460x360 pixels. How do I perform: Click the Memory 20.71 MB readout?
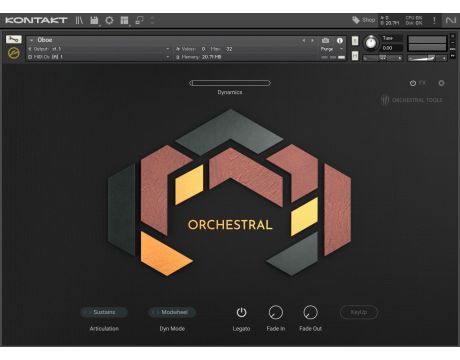[x=199, y=57]
